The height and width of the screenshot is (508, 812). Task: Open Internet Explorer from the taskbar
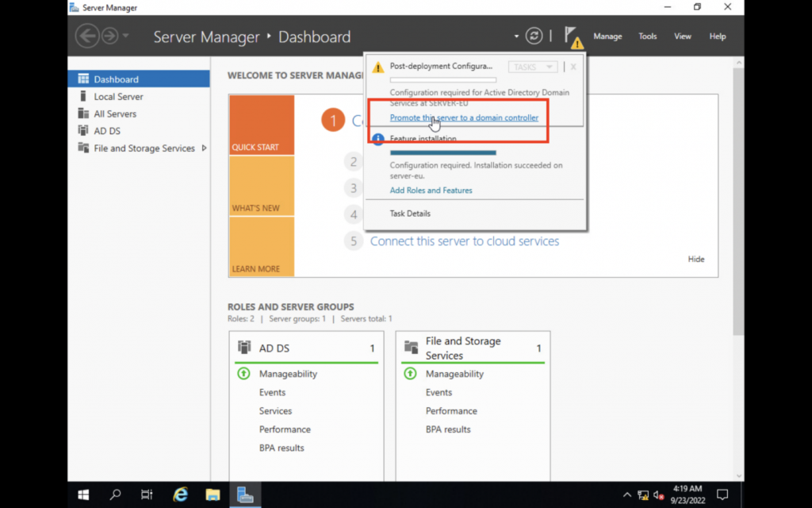coord(181,495)
